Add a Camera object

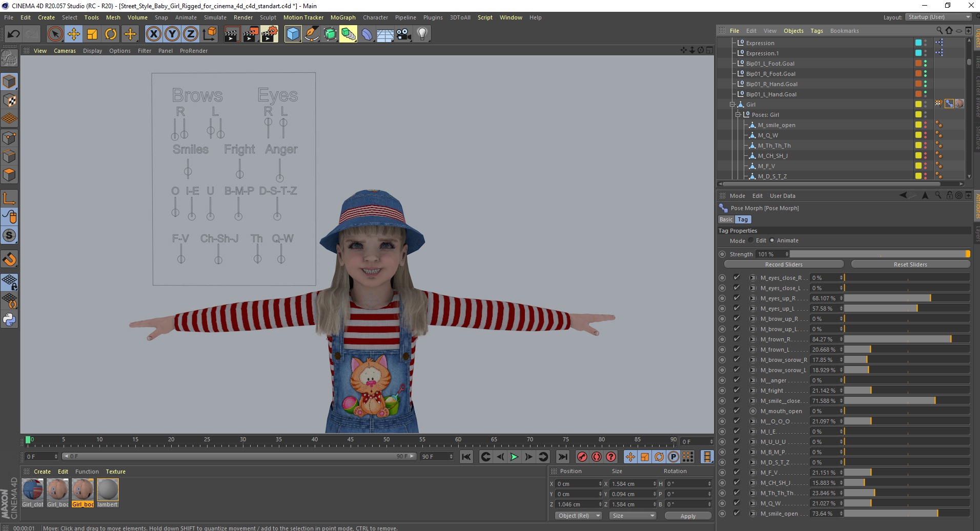click(x=404, y=34)
